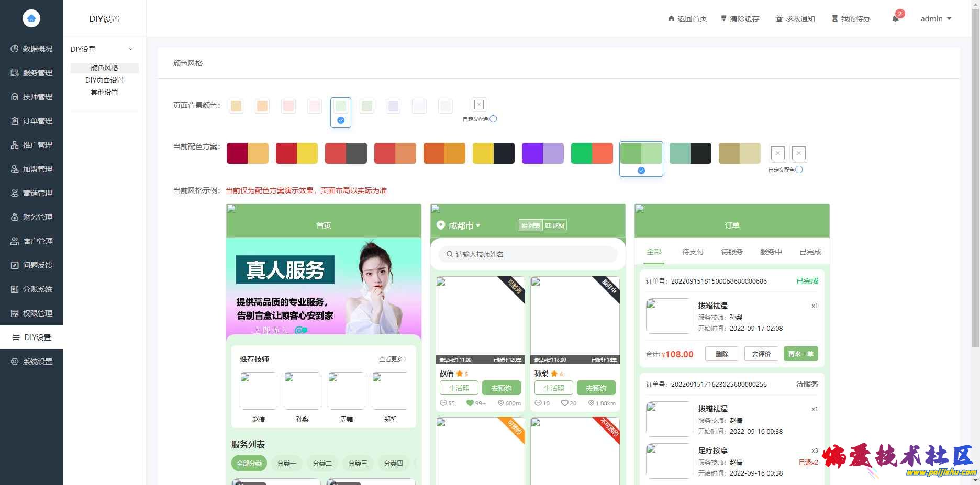
Task: Select 自定义配色 radio for page background
Action: (x=493, y=119)
